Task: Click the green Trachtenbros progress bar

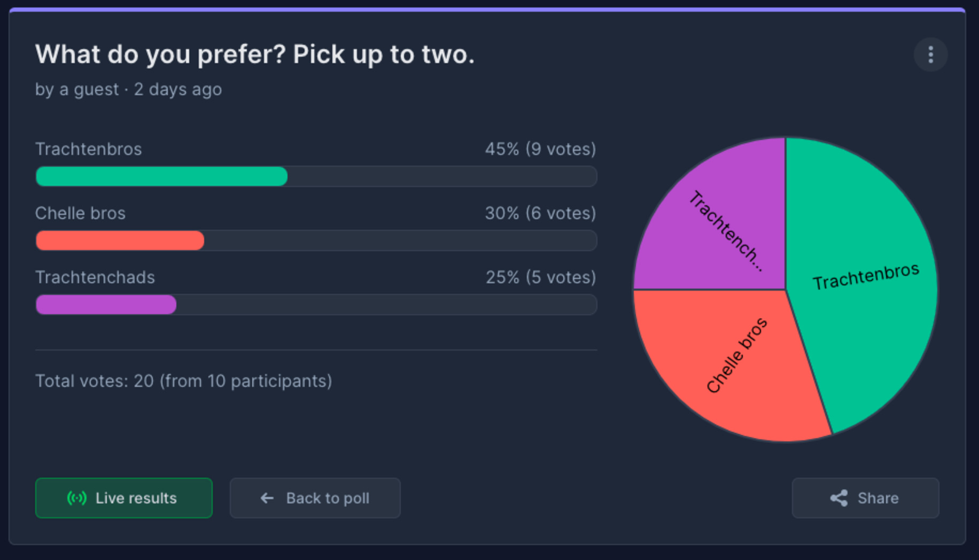Action: (161, 176)
